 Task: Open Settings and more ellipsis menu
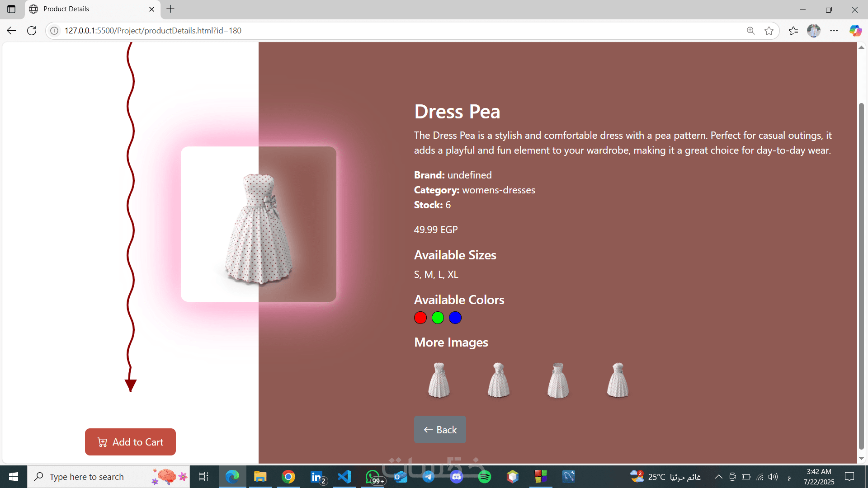tap(834, 31)
